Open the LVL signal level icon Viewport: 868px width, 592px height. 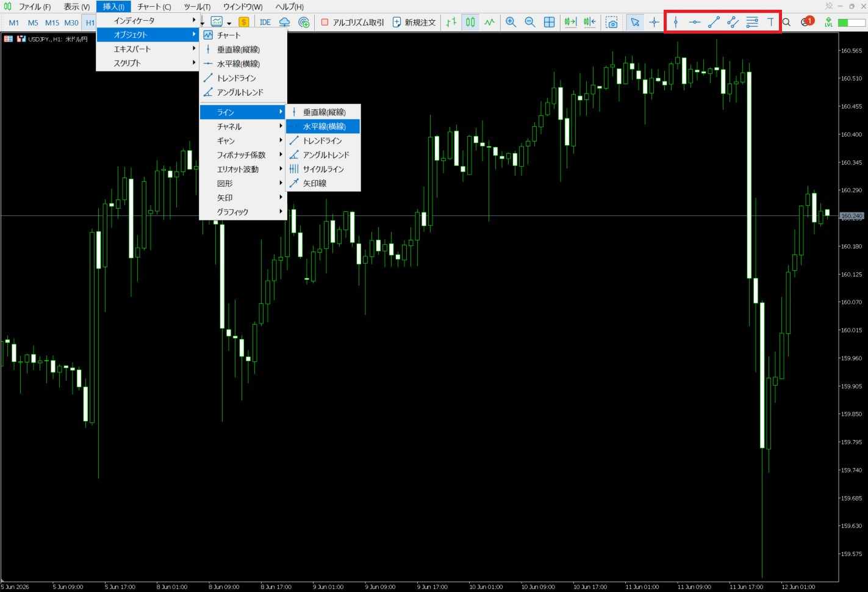(x=828, y=23)
